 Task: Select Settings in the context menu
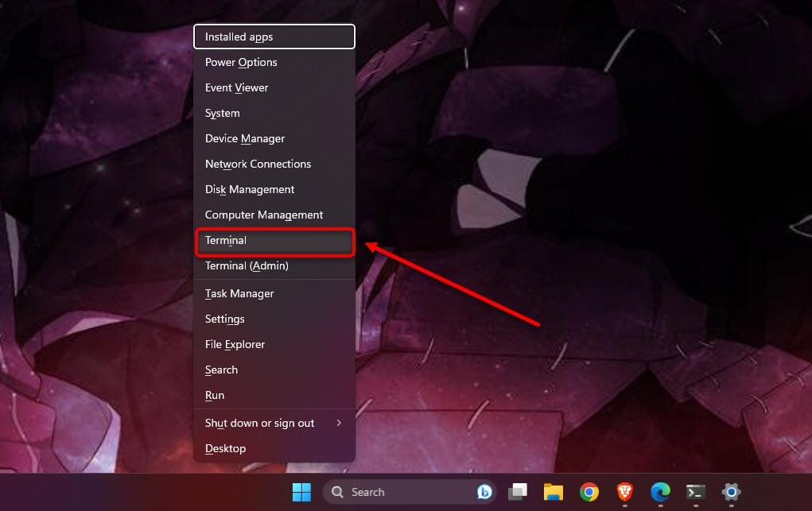[274, 319]
